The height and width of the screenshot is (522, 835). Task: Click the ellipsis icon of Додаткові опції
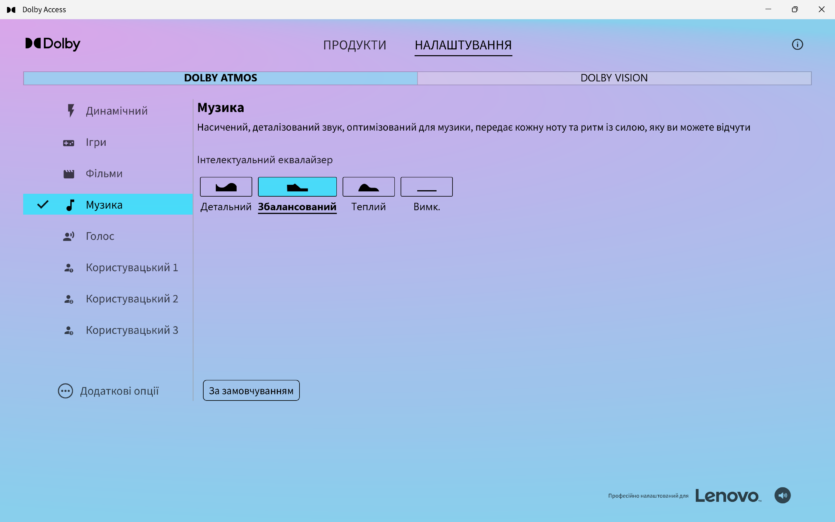pyautogui.click(x=65, y=391)
